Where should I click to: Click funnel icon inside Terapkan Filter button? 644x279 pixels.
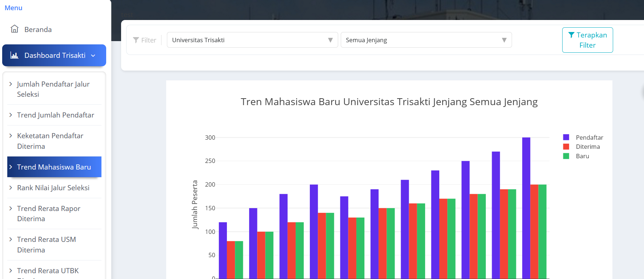tap(571, 35)
